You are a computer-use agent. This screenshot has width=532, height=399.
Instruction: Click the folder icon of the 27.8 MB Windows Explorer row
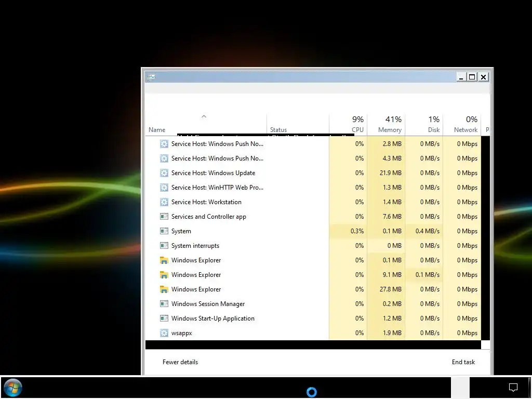coord(164,289)
